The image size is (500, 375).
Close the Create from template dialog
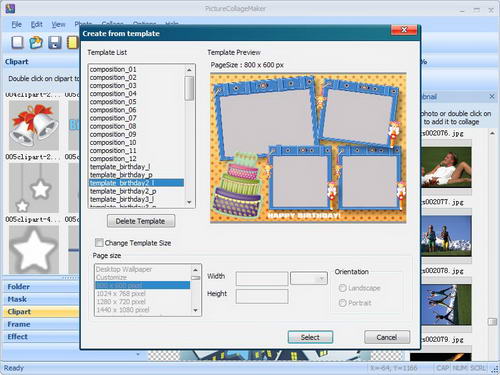[x=404, y=30]
